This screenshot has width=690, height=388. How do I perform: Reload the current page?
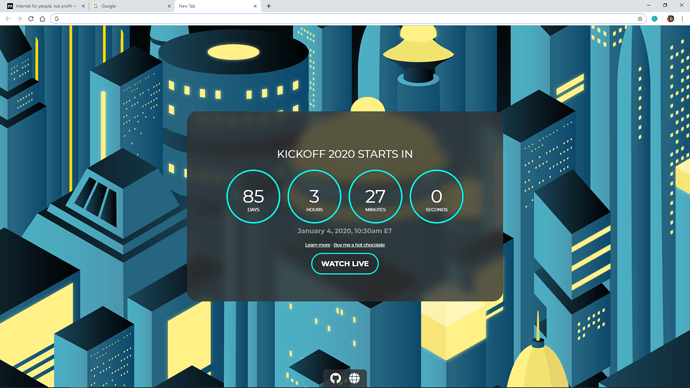31,18
